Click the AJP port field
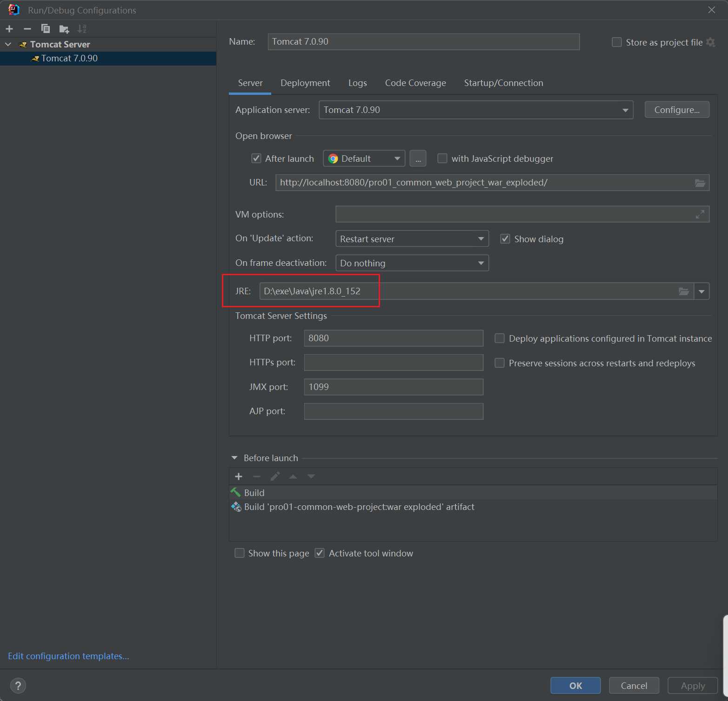 click(394, 411)
